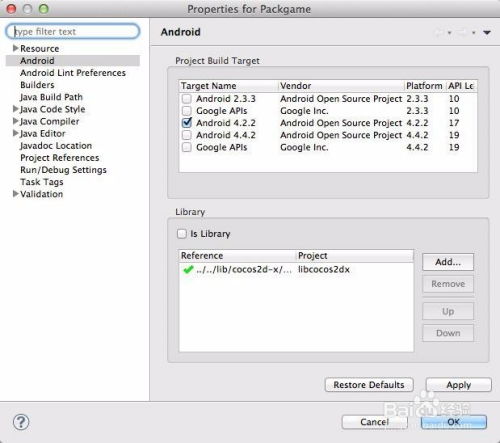
Task: Expand the Java Code Style node
Action: click(x=15, y=109)
